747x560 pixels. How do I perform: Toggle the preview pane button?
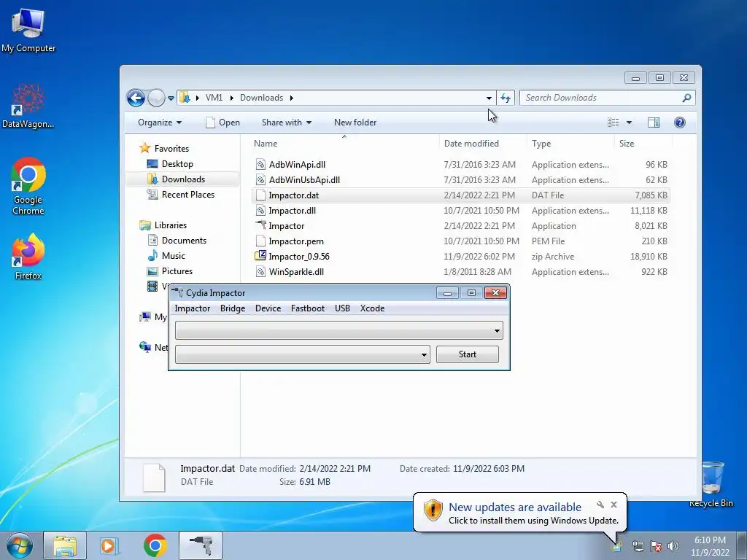tap(654, 122)
